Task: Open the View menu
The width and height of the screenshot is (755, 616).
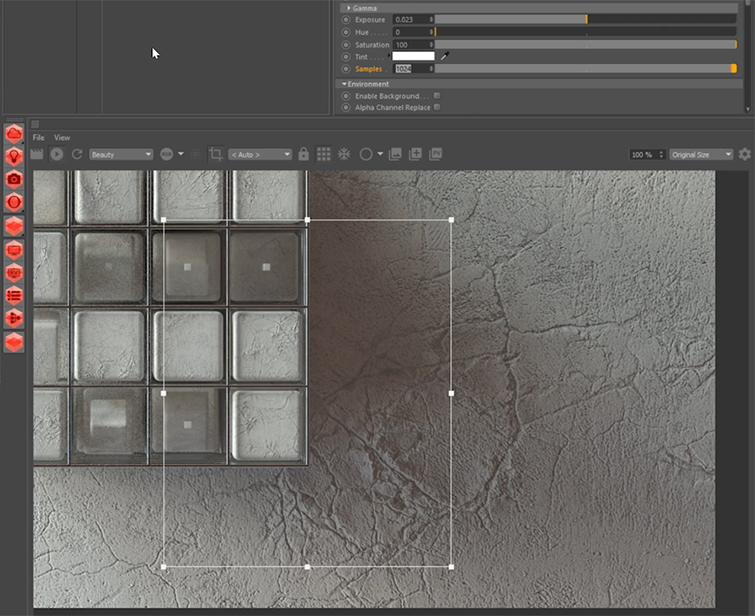Action: coord(62,137)
